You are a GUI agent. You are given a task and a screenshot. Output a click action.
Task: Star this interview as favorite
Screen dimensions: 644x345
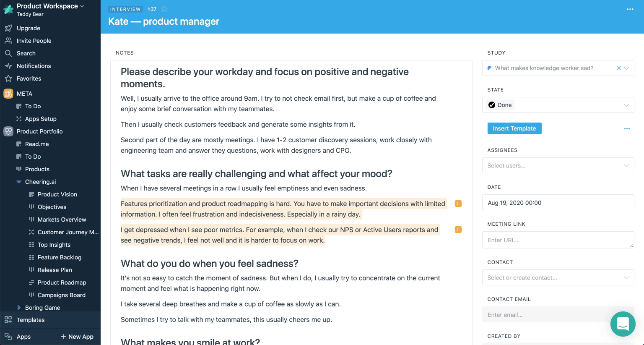pyautogui.click(x=164, y=9)
